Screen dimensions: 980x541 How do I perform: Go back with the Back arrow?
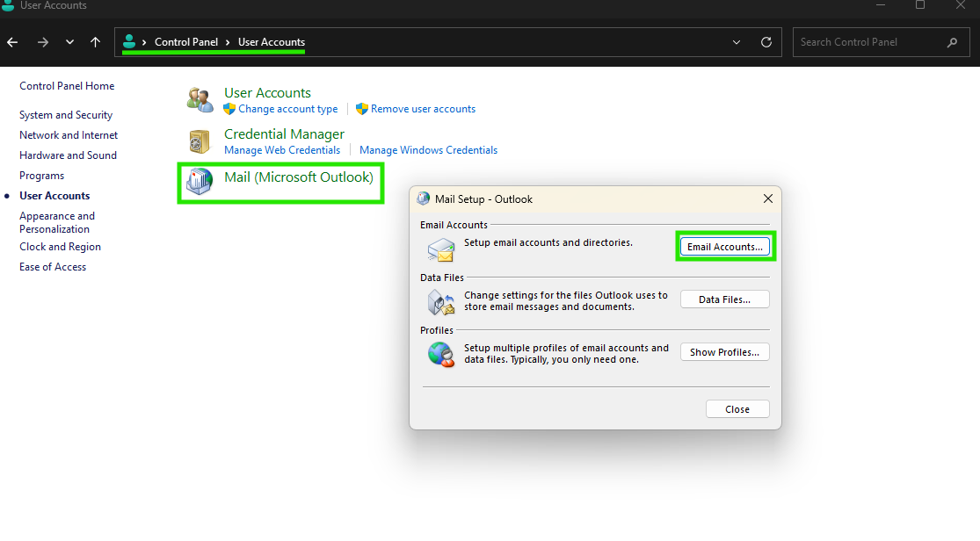(12, 42)
